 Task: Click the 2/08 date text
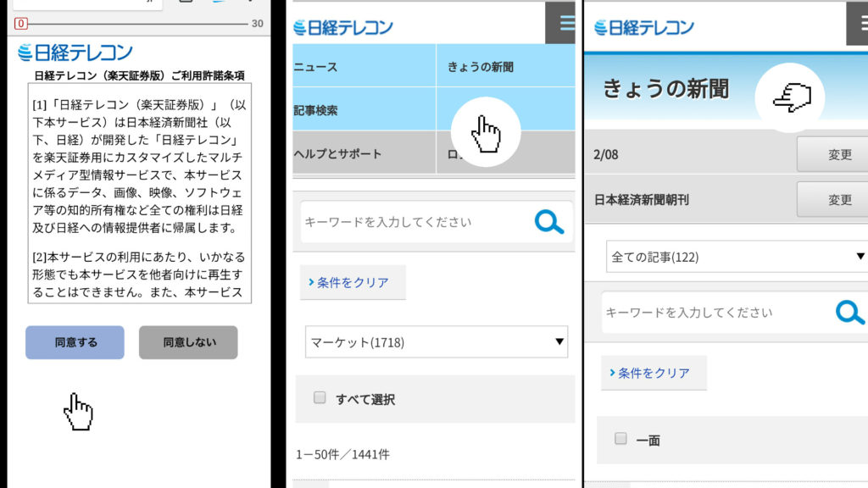point(605,154)
